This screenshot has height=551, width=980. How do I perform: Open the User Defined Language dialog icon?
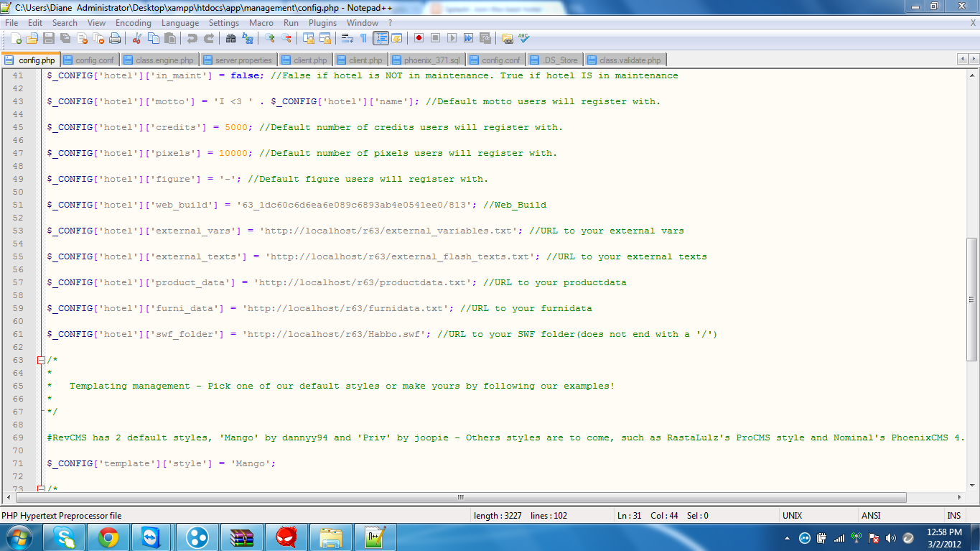click(396, 38)
